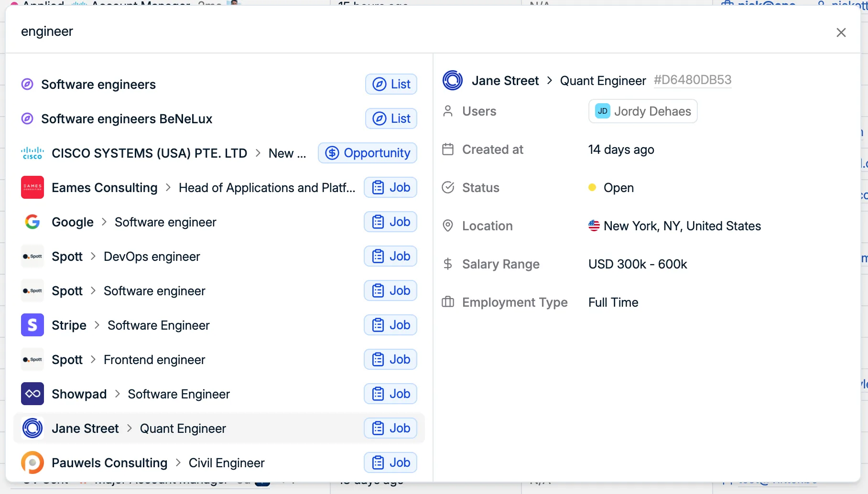The width and height of the screenshot is (868, 494).
Task: Click the chevron after Jane Street in preview header
Action: 550,80
